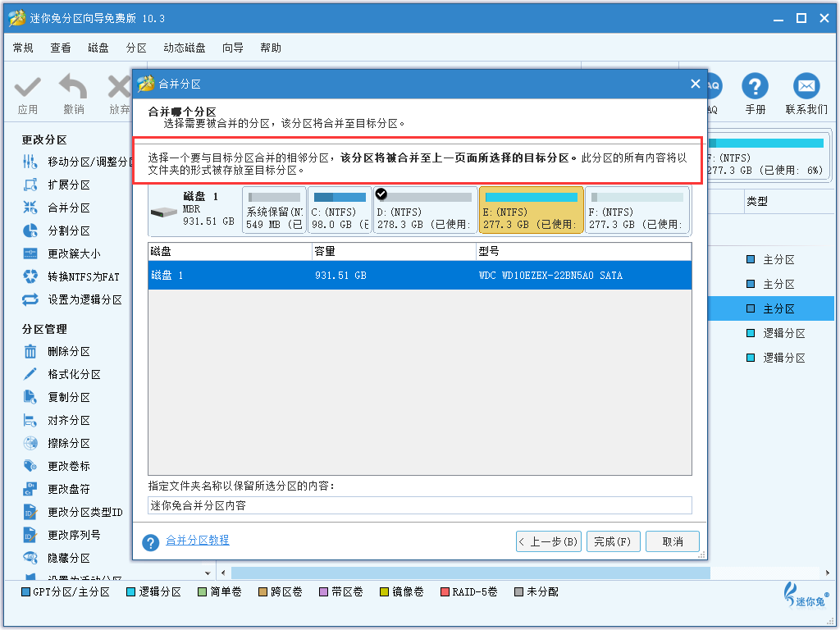This screenshot has height=630, width=840.
Task: Click the 隐藏分区 icon
Action: (x=30, y=558)
